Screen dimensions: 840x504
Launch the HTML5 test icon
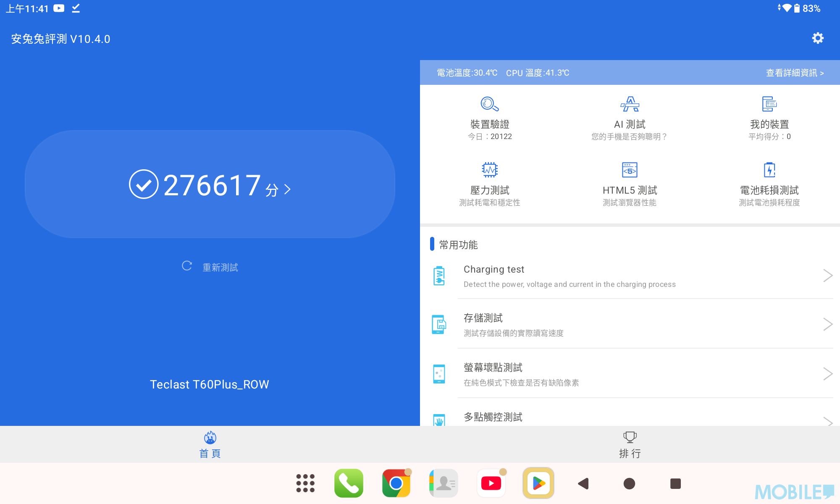[630, 170]
